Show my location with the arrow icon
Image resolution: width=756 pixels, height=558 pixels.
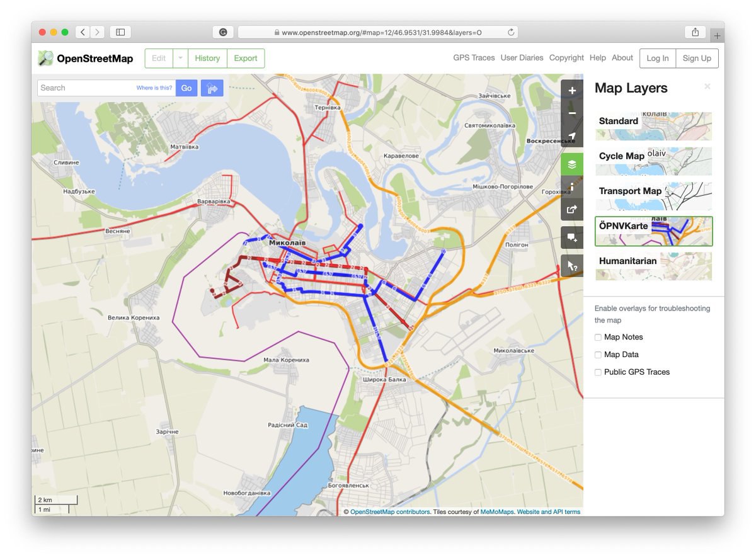click(x=572, y=136)
